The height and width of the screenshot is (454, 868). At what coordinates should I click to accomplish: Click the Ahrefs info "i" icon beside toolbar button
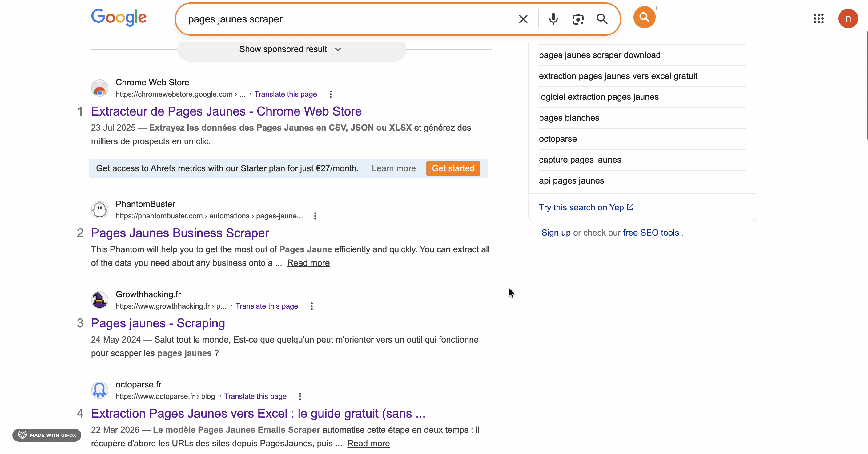(x=656, y=8)
